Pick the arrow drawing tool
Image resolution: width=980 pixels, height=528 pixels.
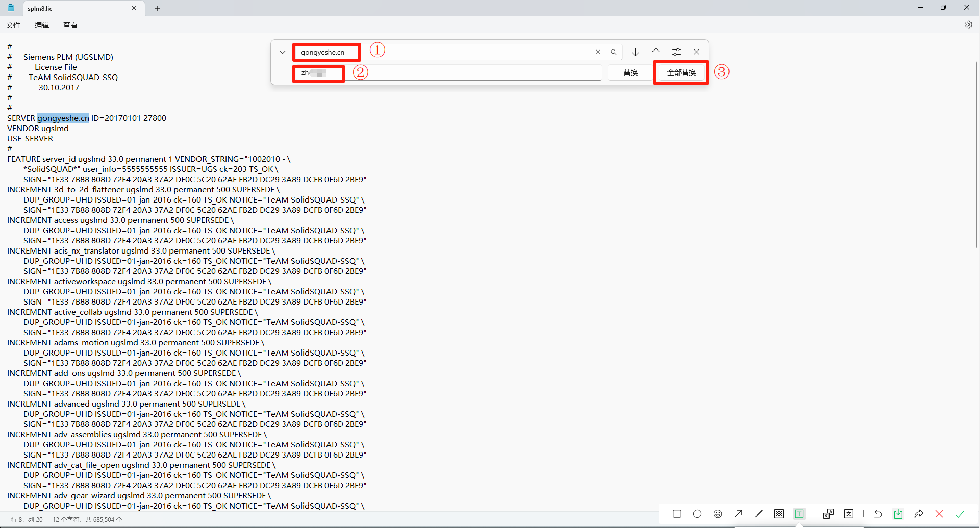coord(738,514)
